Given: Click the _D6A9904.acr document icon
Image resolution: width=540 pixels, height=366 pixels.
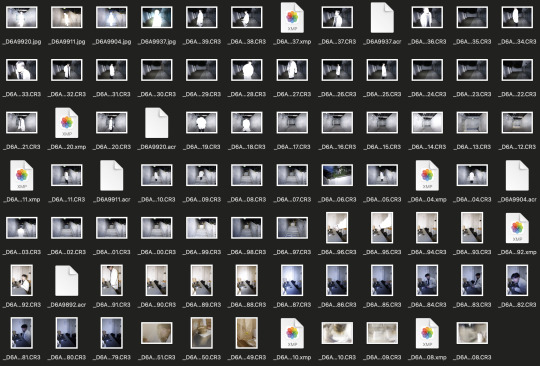Looking at the screenshot, I should 517,175.
